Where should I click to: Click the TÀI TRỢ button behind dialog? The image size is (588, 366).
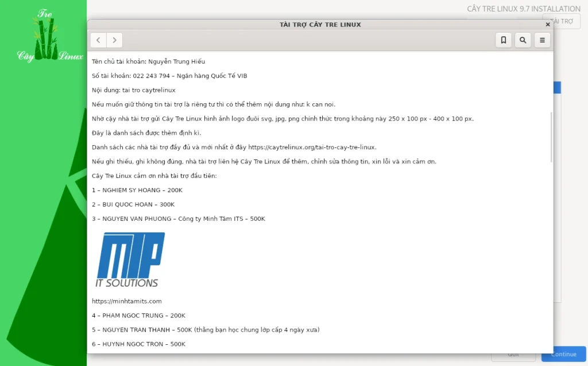click(x=566, y=21)
